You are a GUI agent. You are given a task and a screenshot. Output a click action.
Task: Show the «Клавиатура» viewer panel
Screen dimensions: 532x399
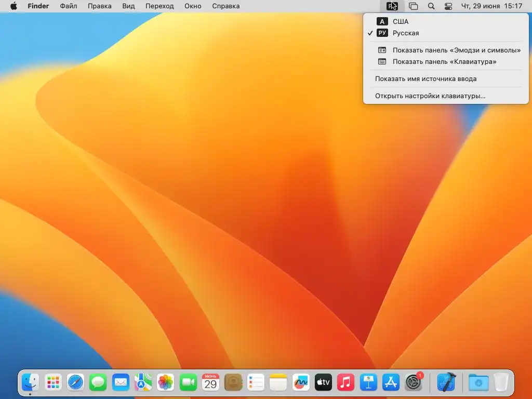(446, 62)
